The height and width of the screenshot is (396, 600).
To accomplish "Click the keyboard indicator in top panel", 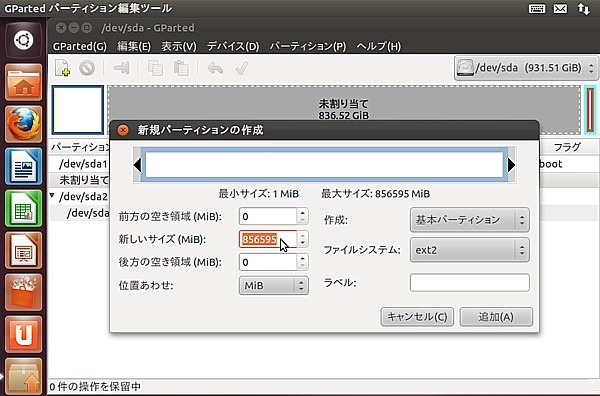I will (x=537, y=8).
